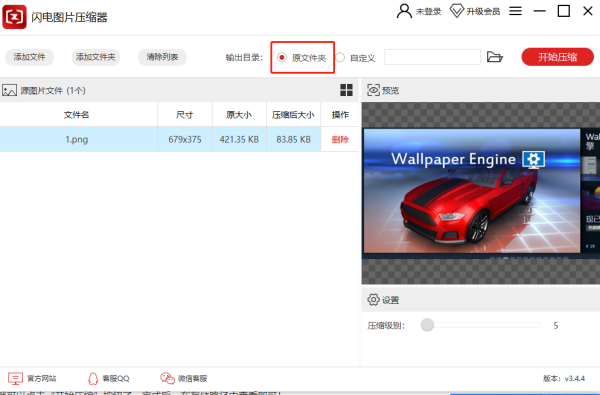Click the 升级会员 label text
This screenshot has width=600, height=395.
coord(483,11)
